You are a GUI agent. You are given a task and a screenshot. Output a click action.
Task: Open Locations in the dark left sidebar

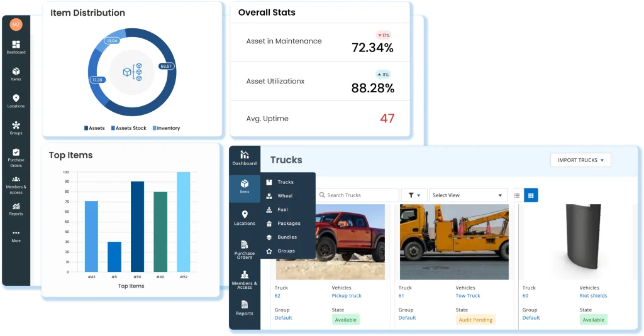(16, 101)
